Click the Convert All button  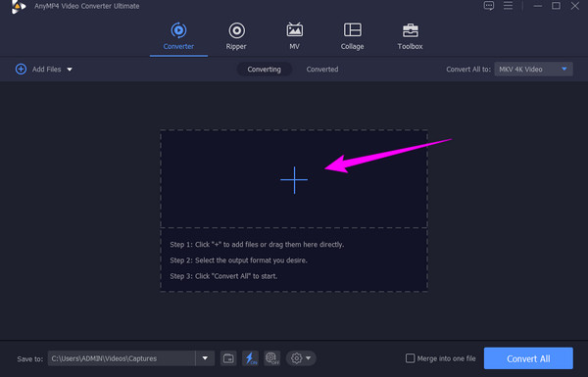point(528,358)
